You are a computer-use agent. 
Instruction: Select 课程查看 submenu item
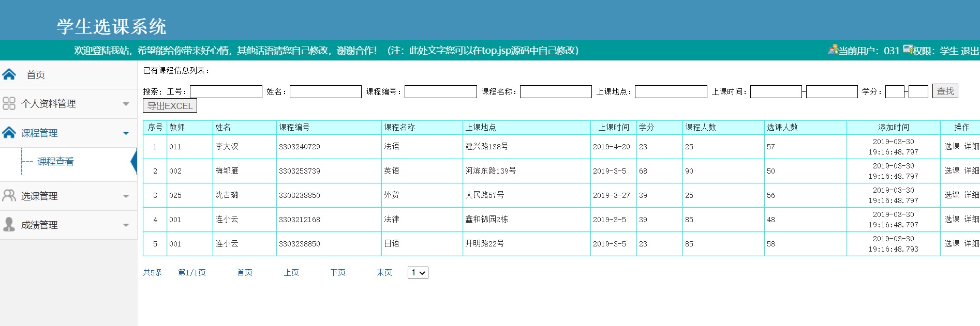pos(55,162)
